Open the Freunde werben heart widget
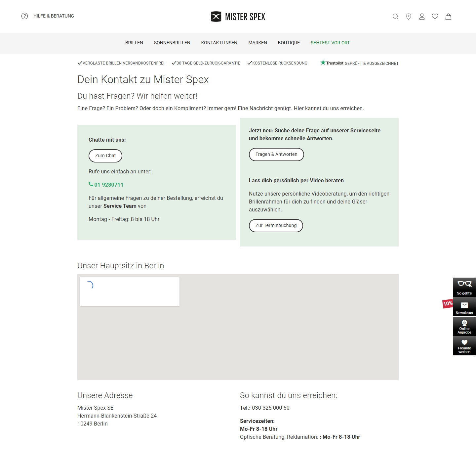 (x=464, y=346)
